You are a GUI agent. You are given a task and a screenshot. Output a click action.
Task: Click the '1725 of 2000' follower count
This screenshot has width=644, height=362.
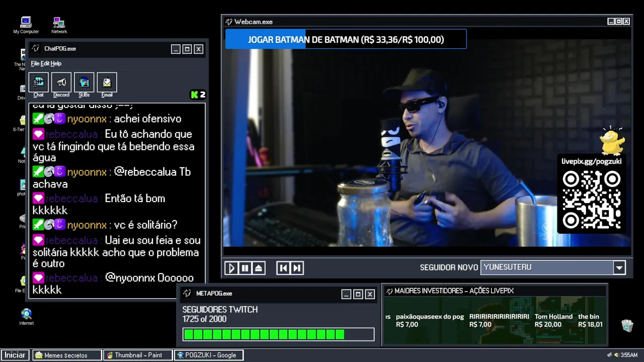(204, 319)
